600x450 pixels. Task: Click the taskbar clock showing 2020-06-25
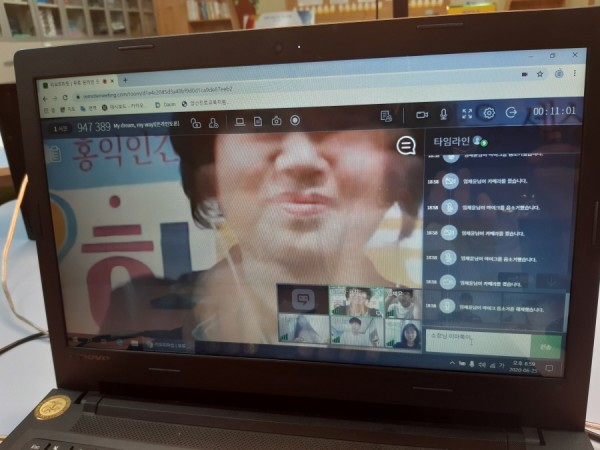tap(522, 367)
